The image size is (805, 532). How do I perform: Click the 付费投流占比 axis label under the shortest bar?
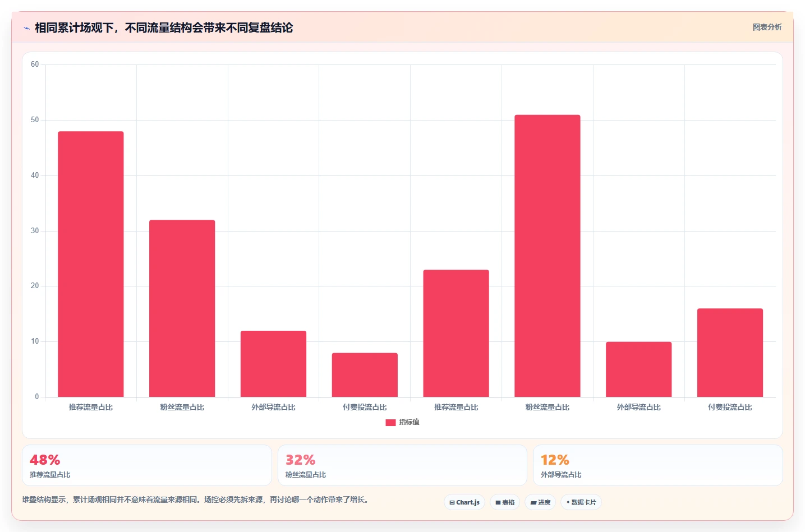click(x=365, y=408)
